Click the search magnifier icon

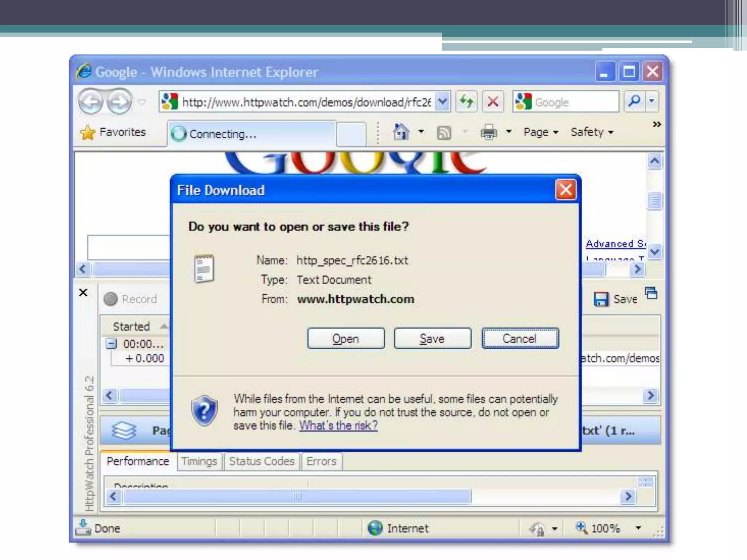point(634,101)
